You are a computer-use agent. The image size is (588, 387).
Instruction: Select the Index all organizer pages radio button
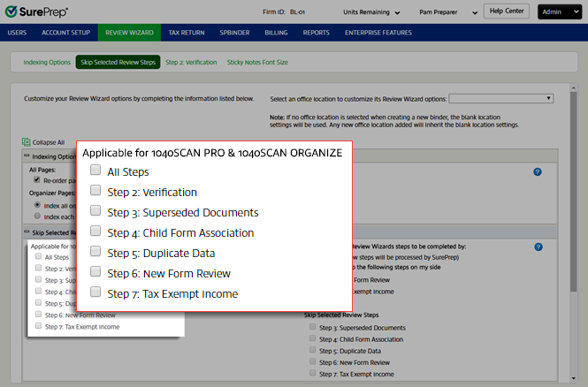(x=37, y=205)
